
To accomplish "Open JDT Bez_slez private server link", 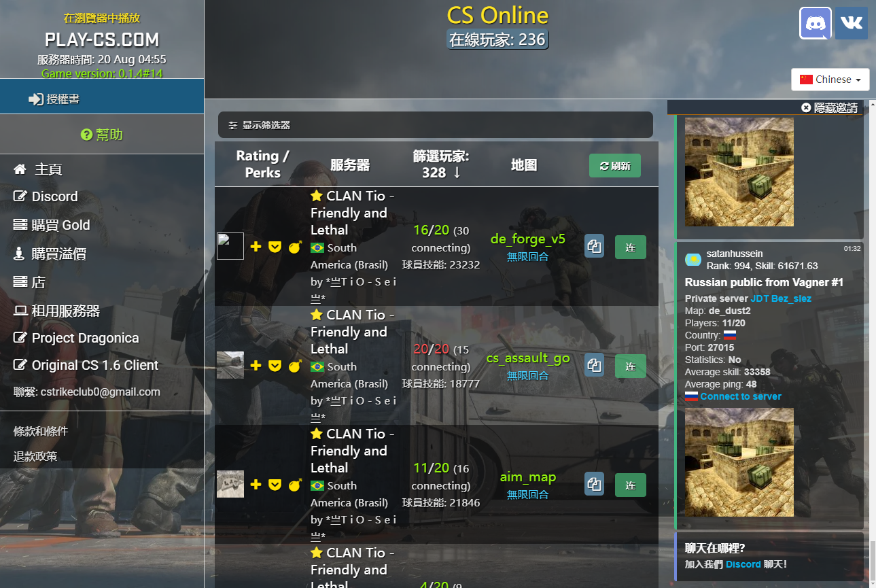I will [781, 298].
